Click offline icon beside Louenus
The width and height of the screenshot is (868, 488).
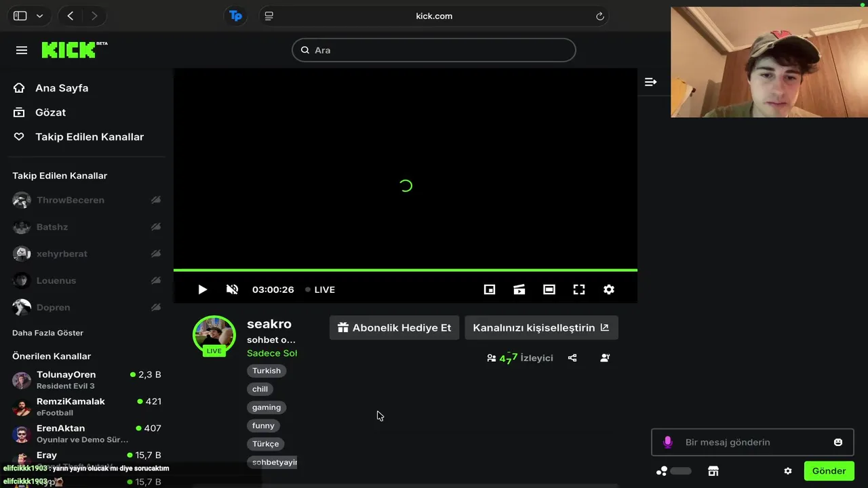pos(156,281)
